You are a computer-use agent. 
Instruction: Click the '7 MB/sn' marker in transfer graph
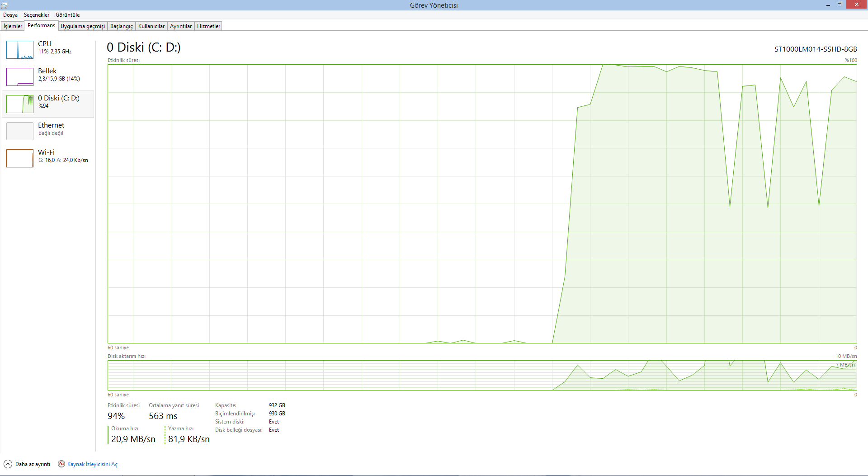click(845, 365)
